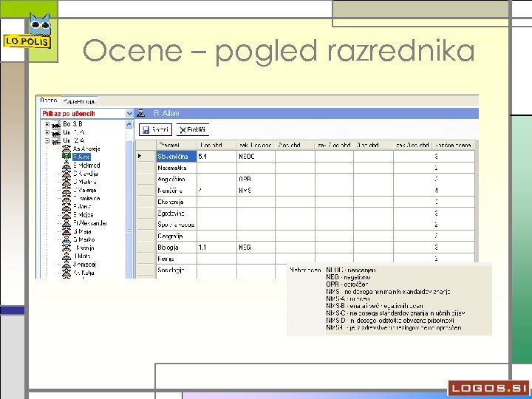This screenshot has height=399, width=532.
Task: Select student Tomazej in the tree
Action: 84,265
